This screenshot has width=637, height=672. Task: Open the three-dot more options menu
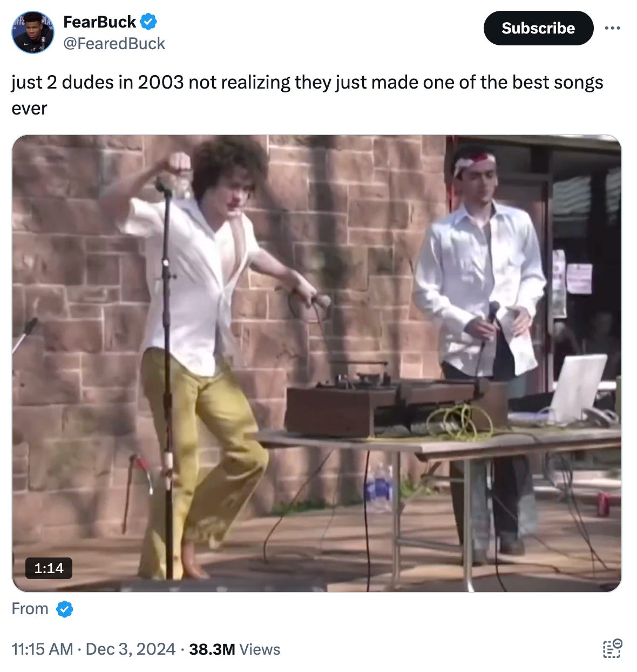612,28
